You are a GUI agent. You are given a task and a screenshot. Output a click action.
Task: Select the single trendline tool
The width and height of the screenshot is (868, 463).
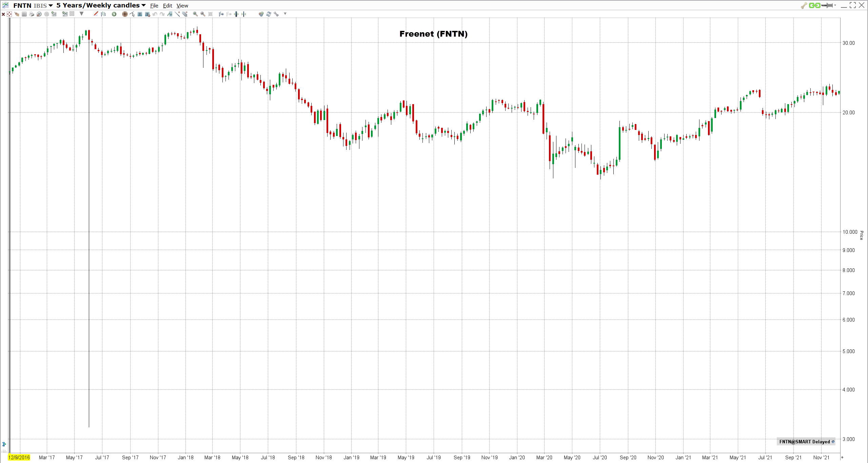177,14
